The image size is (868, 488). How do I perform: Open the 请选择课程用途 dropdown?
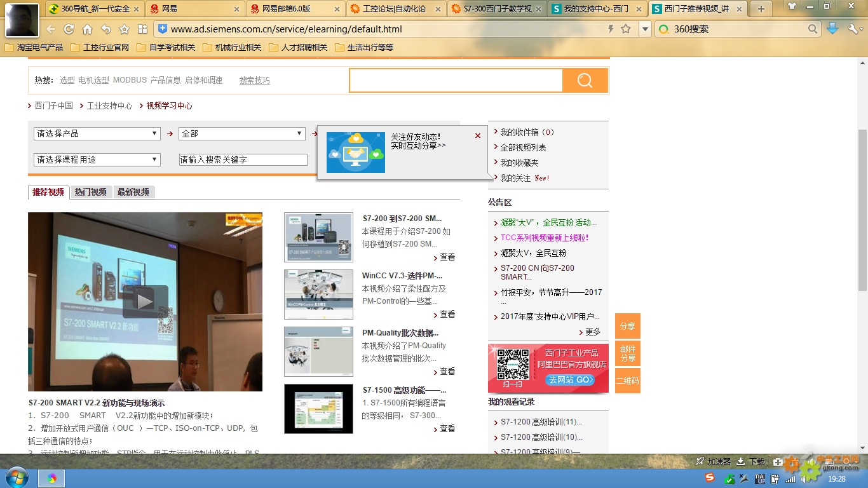click(97, 159)
